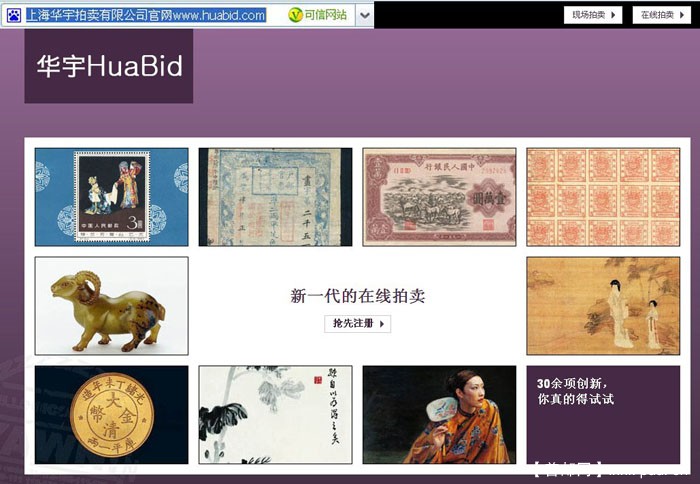The image size is (700, 484).
Task: Click the 30余项创新 purple tile
Action: point(603,415)
